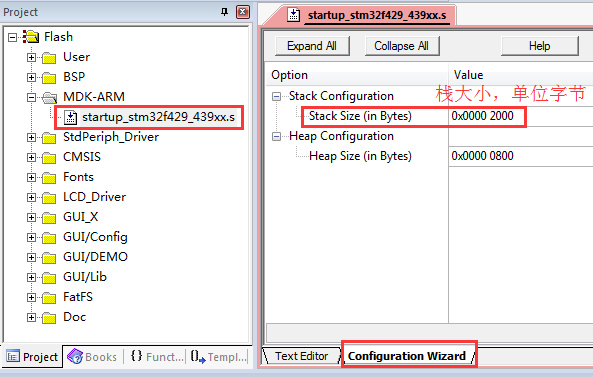Click the StdPeriph_Driver folder icon
The width and height of the screenshot is (593, 377).
49,138
